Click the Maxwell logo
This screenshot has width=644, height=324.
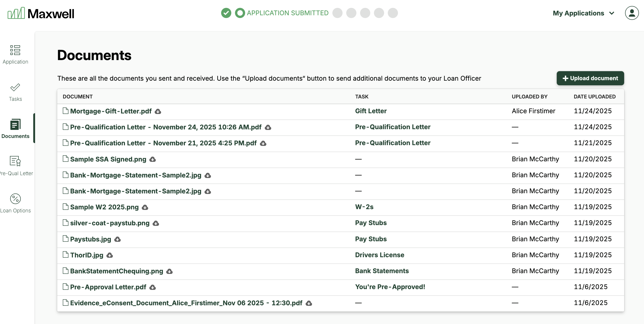click(41, 13)
